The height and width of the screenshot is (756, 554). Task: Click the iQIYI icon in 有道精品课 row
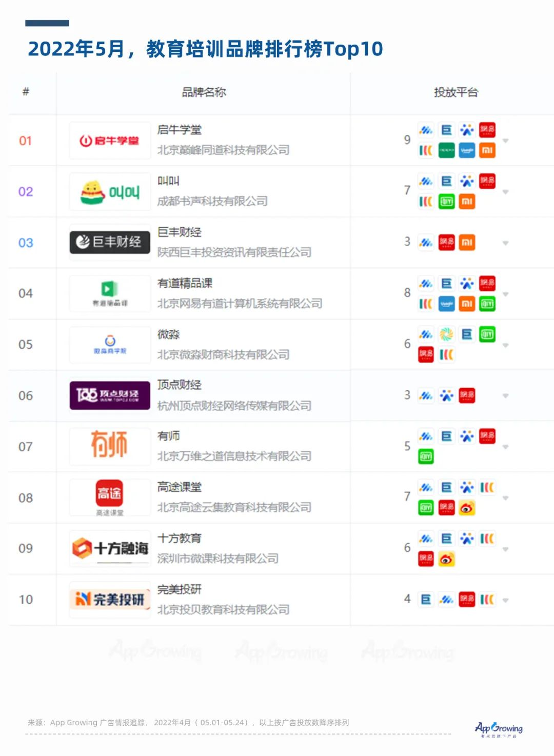[487, 304]
